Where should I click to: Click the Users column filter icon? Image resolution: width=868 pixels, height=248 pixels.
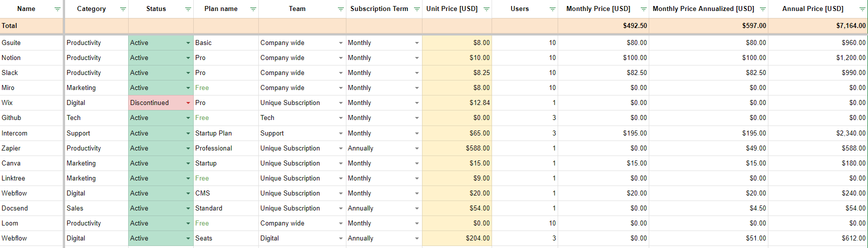pos(552,9)
